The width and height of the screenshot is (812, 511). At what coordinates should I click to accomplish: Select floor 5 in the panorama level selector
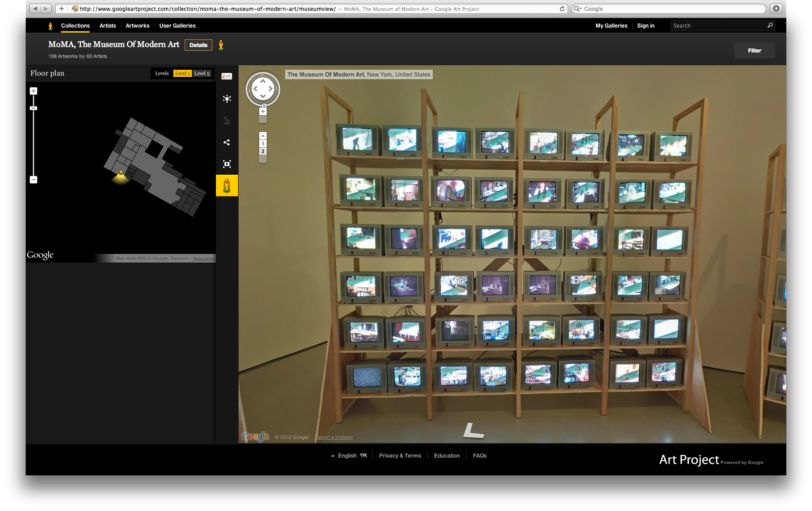tap(263, 143)
